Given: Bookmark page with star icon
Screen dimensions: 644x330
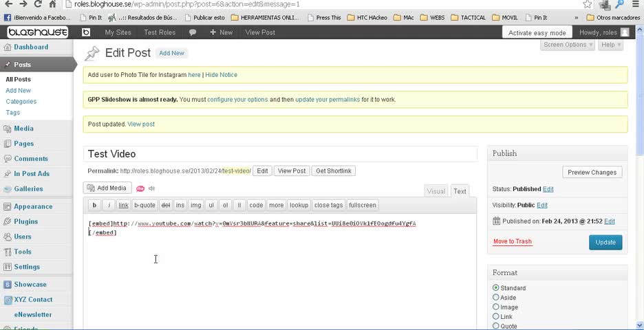Looking at the screenshot, I should pyautogui.click(x=588, y=4).
